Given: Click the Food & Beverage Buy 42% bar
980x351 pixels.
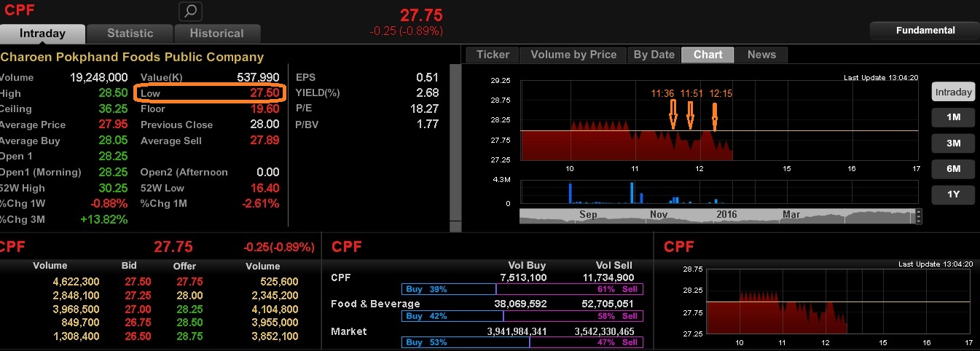Looking at the screenshot, I should point(452,316).
